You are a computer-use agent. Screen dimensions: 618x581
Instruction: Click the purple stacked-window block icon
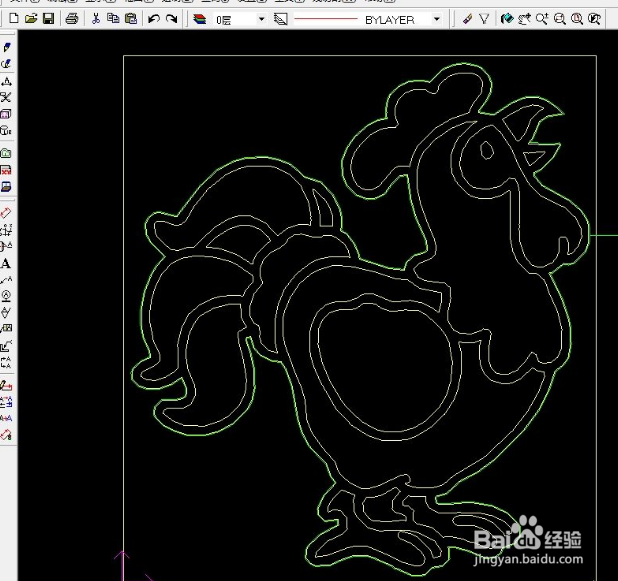click(6, 114)
